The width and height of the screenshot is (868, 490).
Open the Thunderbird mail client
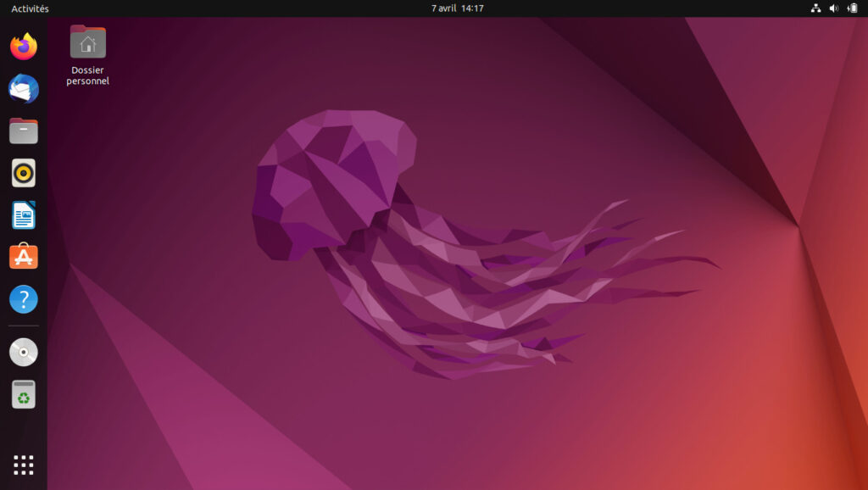tap(24, 88)
